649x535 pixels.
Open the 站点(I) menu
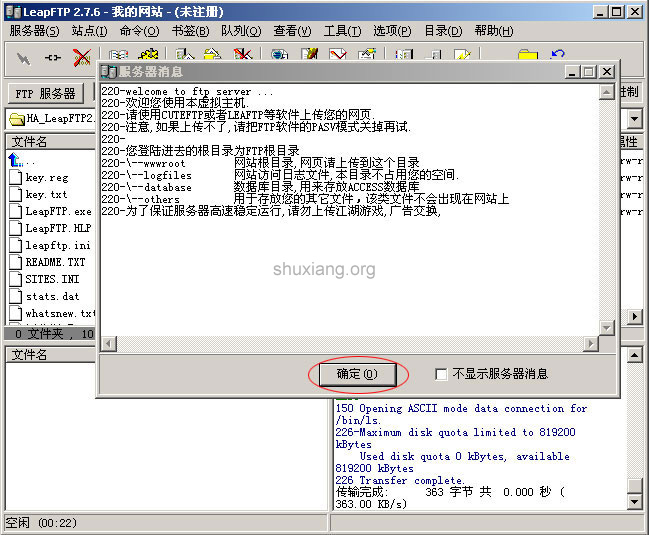click(x=89, y=31)
